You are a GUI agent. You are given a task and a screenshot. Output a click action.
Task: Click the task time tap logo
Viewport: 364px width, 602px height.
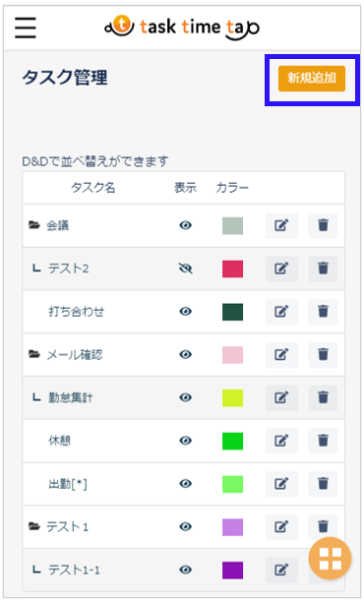[x=182, y=28]
